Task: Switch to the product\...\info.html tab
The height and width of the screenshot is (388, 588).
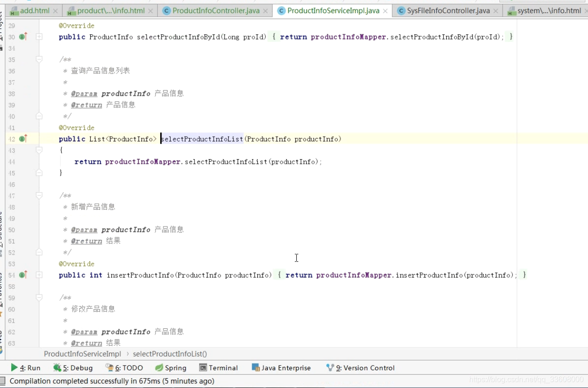Action: tap(111, 10)
